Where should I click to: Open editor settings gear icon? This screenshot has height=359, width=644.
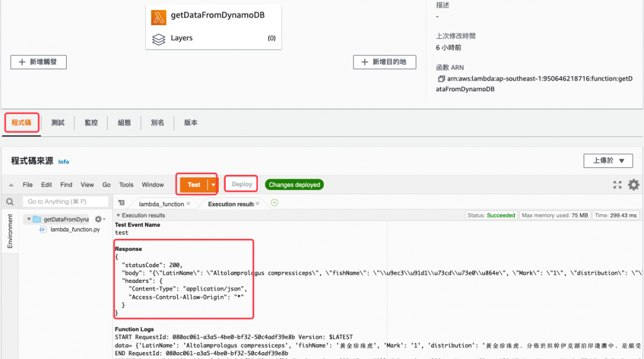coord(634,185)
